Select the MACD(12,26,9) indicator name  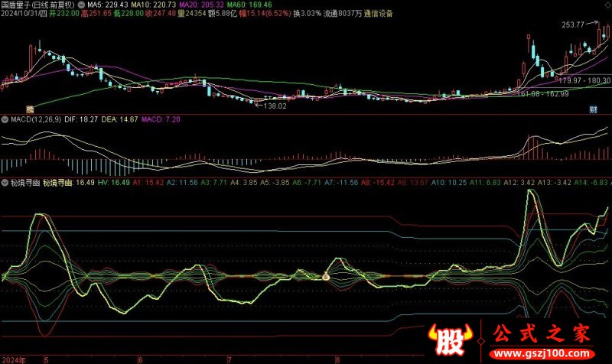[36, 120]
